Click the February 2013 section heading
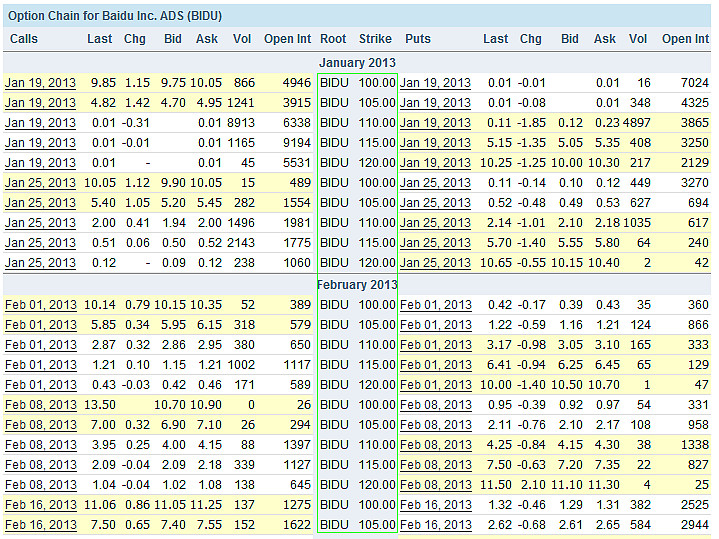 pyautogui.click(x=357, y=285)
